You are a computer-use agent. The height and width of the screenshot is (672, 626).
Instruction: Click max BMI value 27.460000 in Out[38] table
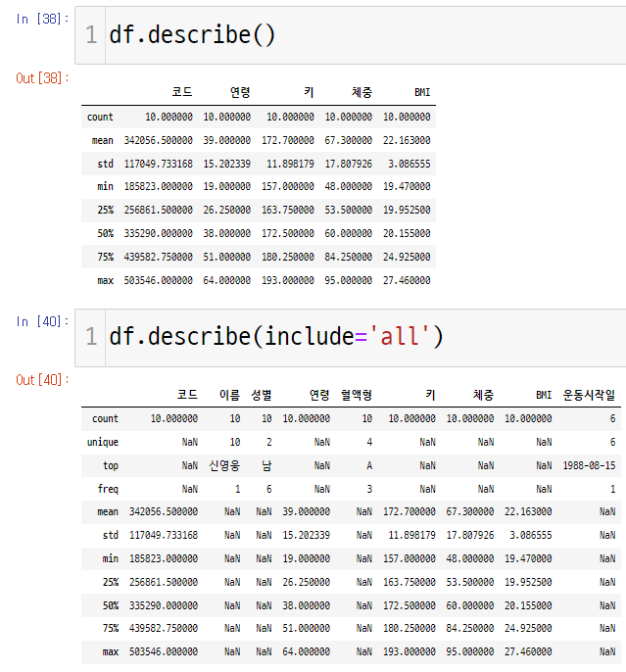point(407,281)
